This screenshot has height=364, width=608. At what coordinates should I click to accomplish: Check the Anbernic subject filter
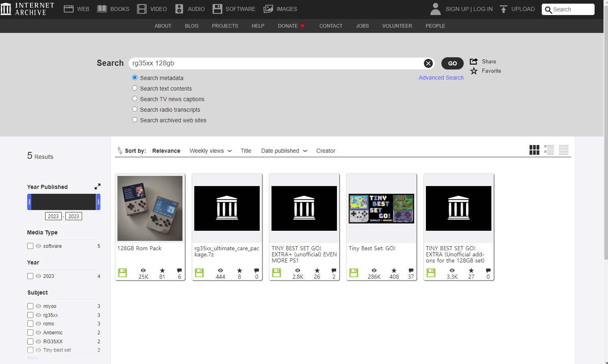tap(30, 333)
